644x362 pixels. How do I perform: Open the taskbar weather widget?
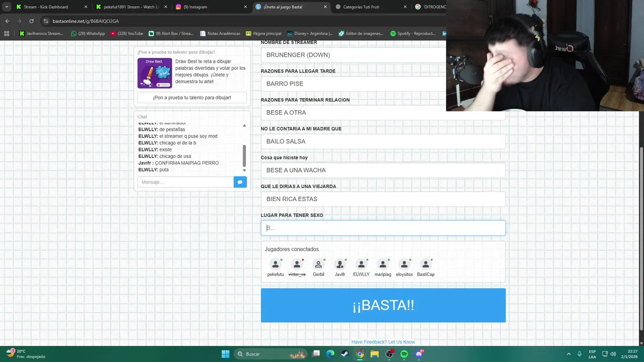tap(25, 354)
